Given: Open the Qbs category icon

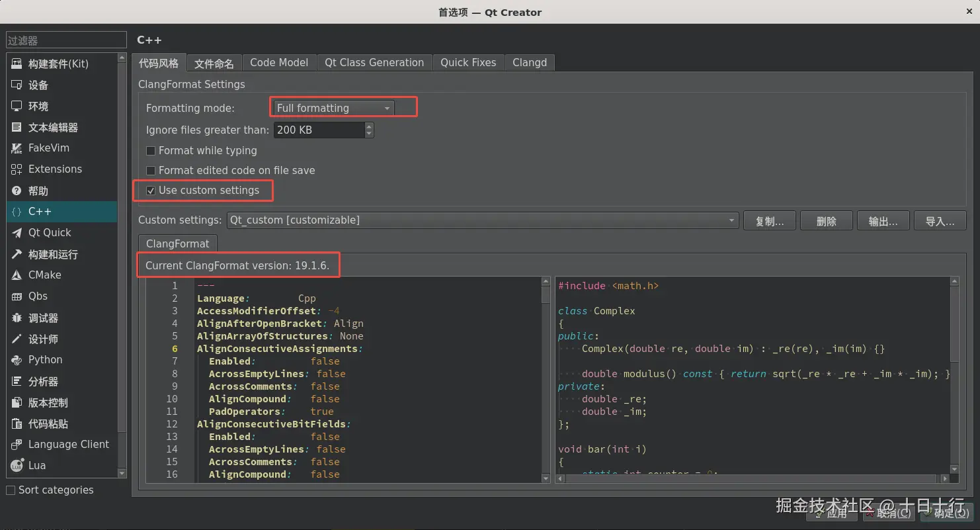Looking at the screenshot, I should [17, 296].
